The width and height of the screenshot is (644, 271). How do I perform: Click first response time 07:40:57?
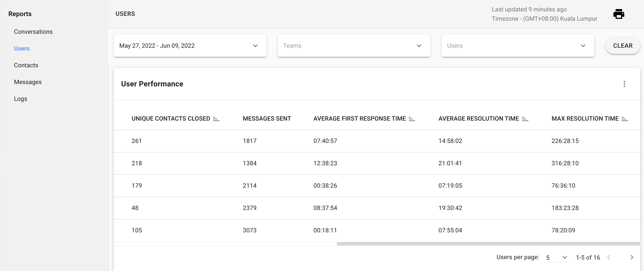coord(325,141)
